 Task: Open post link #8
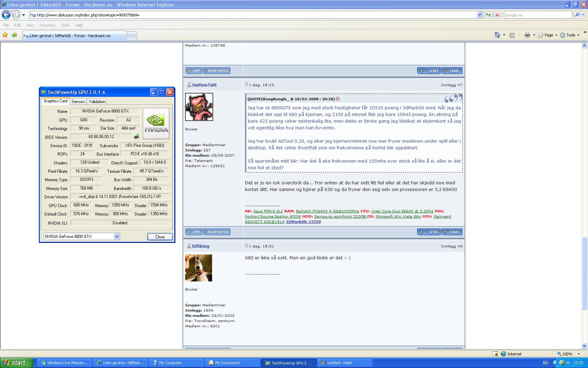(460, 246)
